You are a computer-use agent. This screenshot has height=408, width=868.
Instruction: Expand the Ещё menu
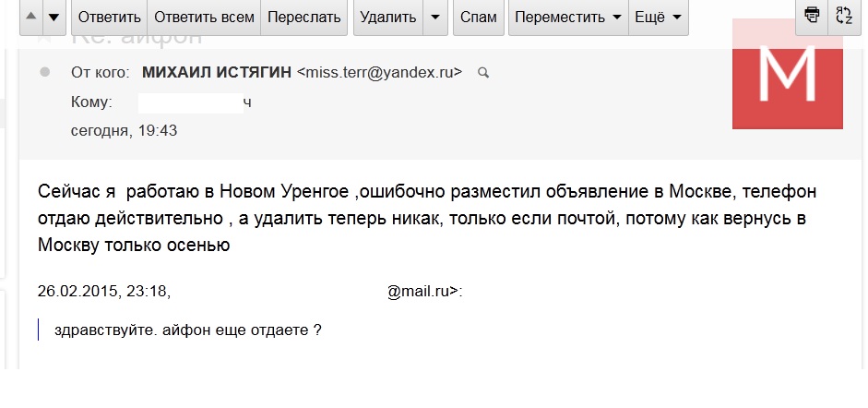[659, 18]
